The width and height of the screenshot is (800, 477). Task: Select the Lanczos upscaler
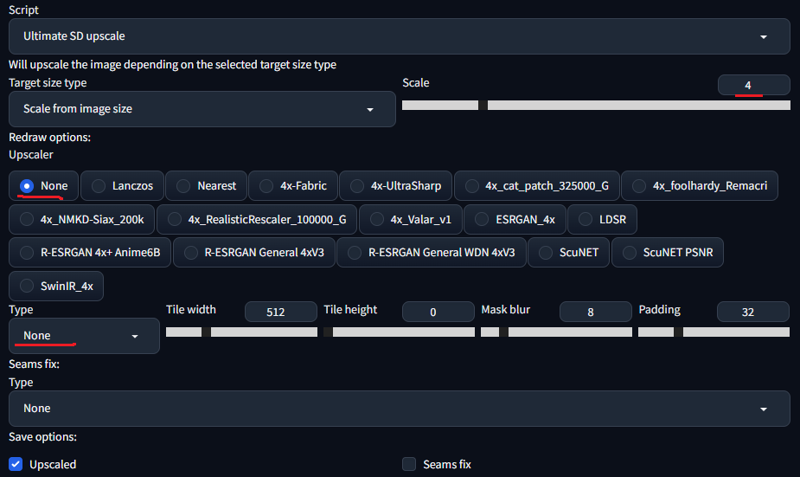tap(122, 186)
